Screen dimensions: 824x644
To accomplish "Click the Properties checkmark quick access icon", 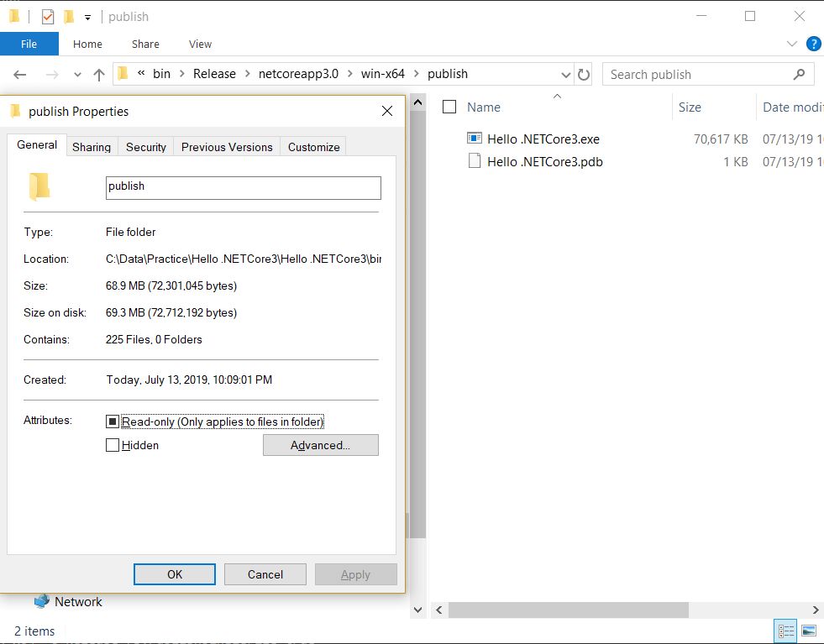I will coord(48,17).
